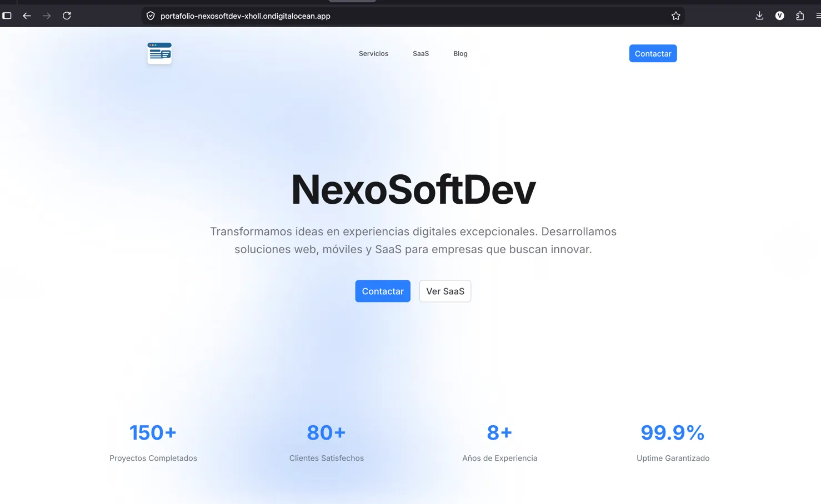Open the shield site security icon
This screenshot has width=821, height=504.
[151, 16]
